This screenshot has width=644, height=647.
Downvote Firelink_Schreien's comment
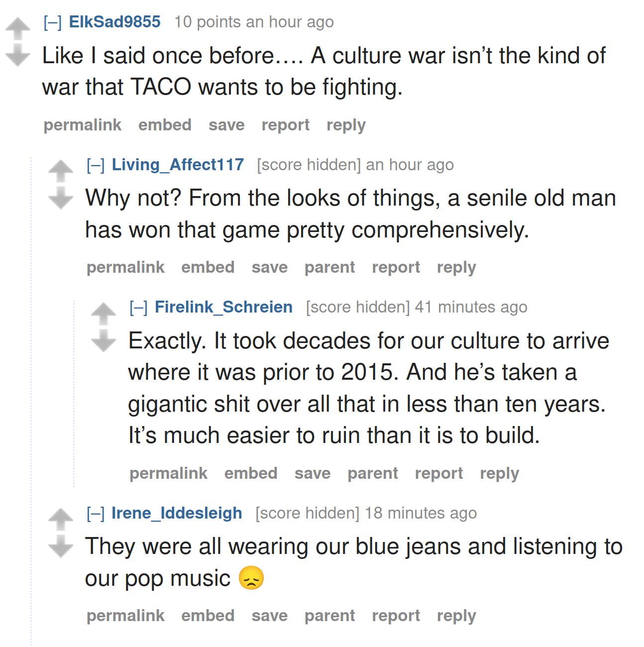tap(104, 340)
